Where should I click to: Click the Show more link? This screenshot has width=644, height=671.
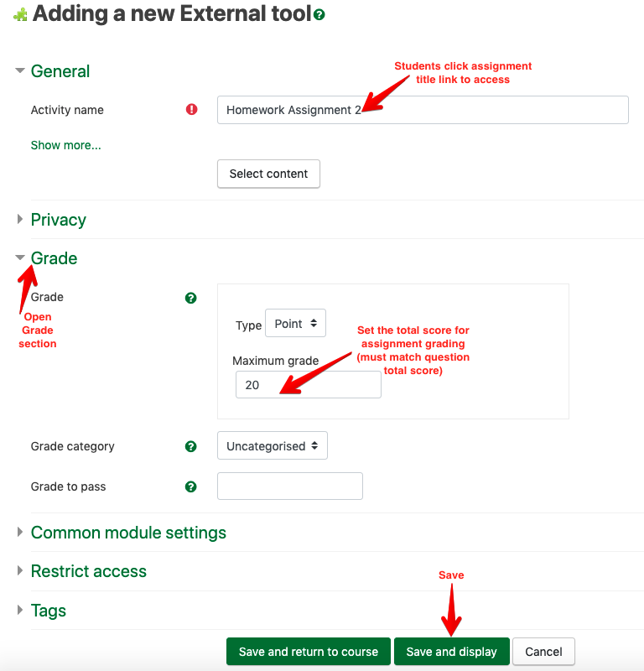(65, 144)
